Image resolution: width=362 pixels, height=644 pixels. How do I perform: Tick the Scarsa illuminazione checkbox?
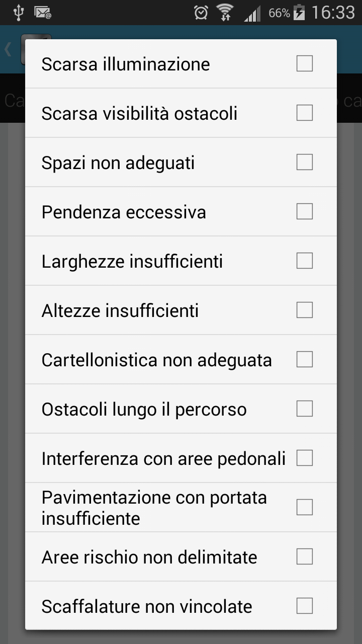pos(305,64)
